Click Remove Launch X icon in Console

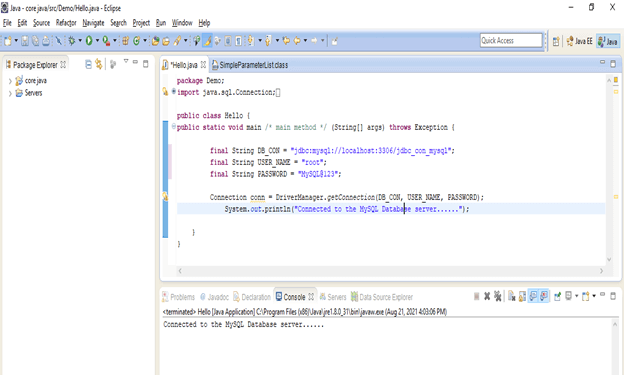(487, 296)
